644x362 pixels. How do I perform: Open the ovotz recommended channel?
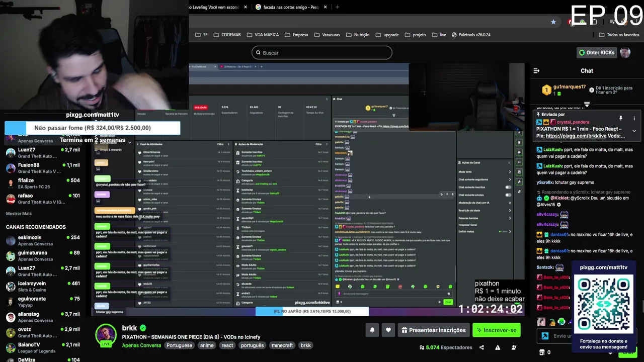(x=43, y=332)
